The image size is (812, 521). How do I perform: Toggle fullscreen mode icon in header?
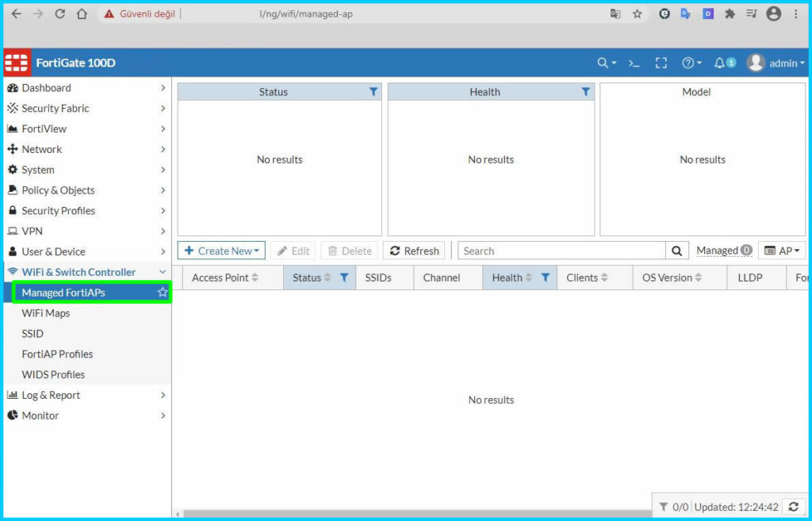pyautogui.click(x=661, y=63)
